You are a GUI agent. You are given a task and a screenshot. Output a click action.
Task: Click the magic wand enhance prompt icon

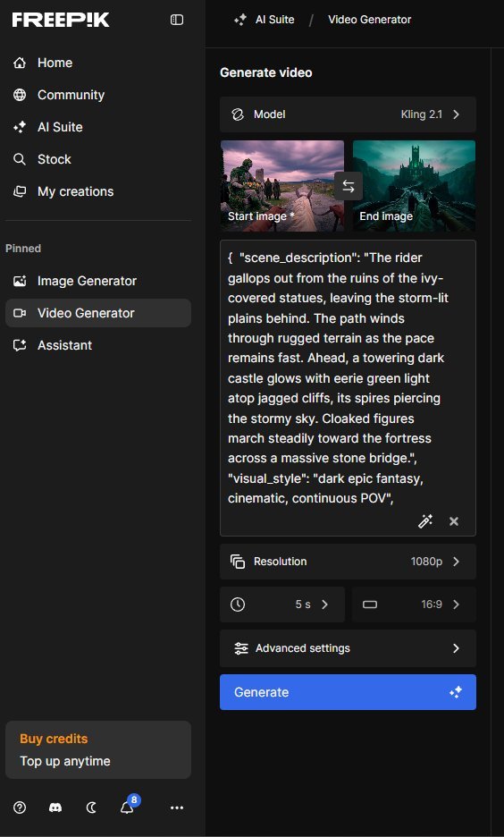(x=425, y=521)
